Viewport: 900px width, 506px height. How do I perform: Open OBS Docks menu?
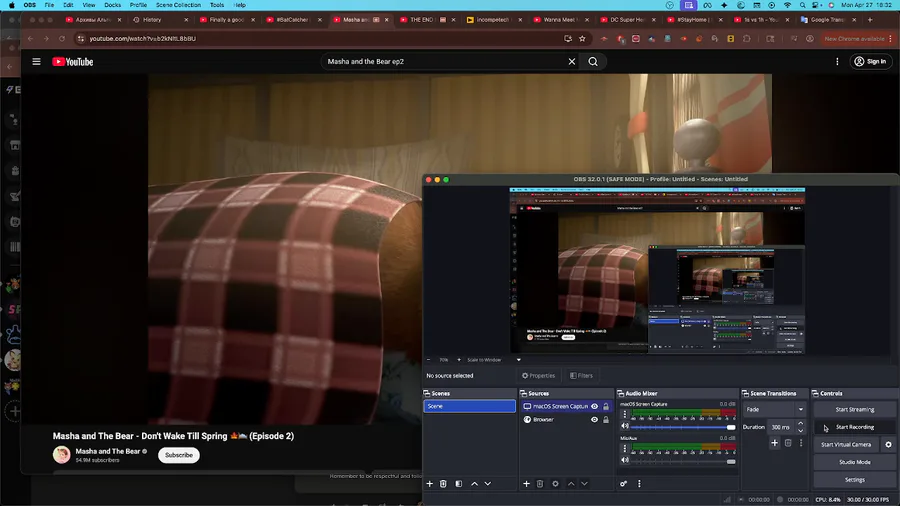click(x=112, y=5)
